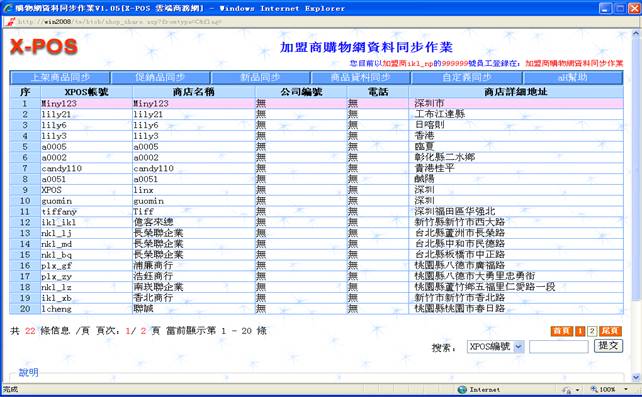Go to page 2 in pagination
Screen dimensions: 642x397
[592, 331]
